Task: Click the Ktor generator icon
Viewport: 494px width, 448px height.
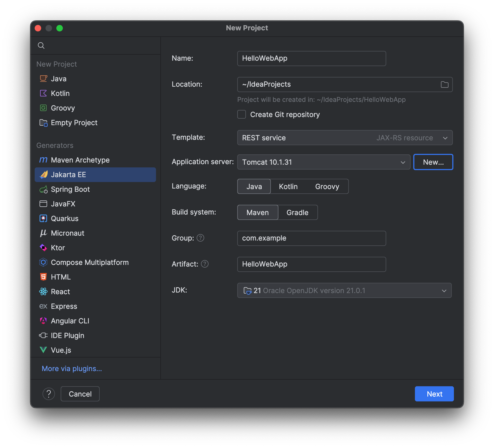Action: [43, 248]
